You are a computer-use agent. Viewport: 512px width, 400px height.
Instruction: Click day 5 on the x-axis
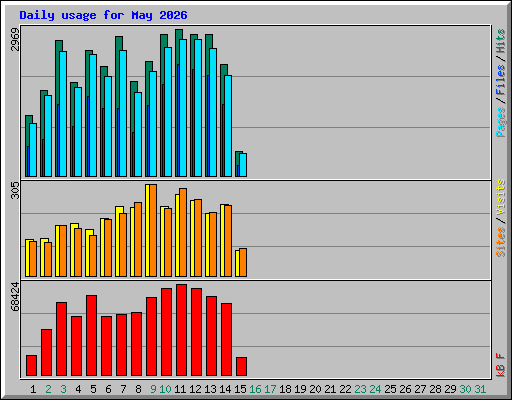[x=93, y=389]
